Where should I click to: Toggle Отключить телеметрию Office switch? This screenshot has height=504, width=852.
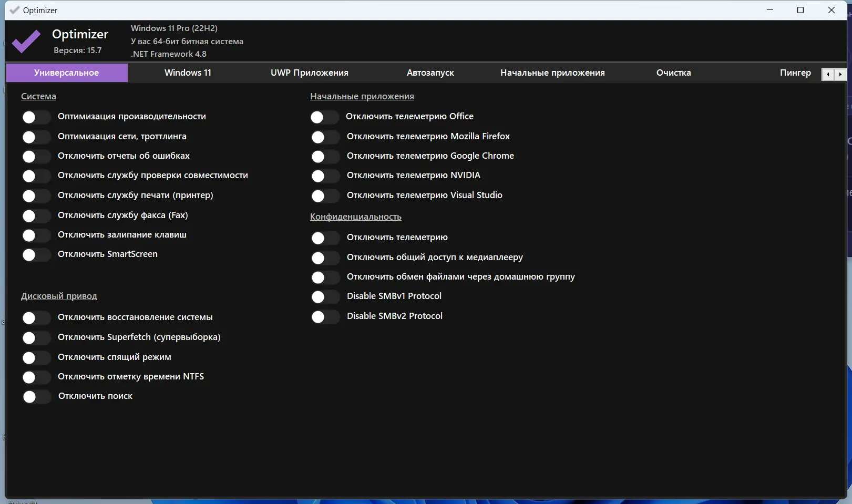point(324,117)
